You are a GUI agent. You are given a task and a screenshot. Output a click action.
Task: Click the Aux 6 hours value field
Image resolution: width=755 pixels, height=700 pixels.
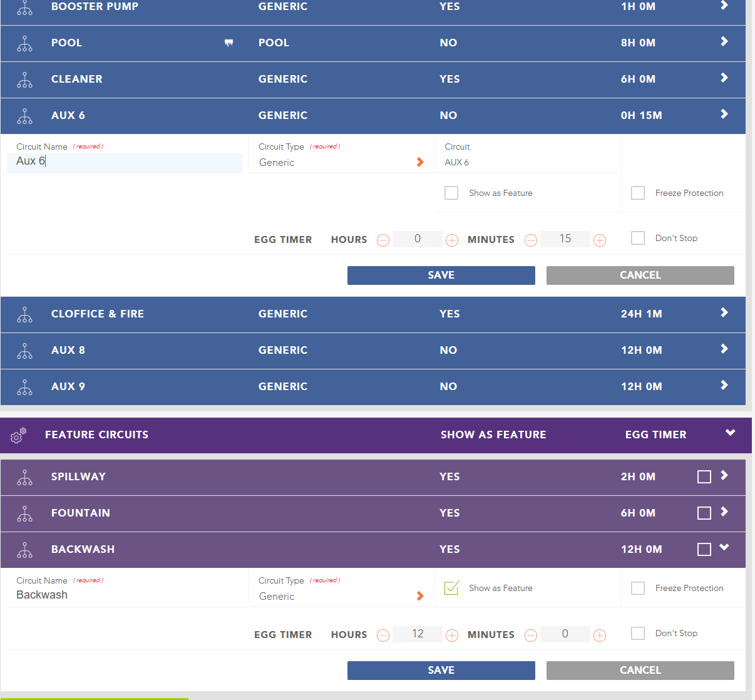tap(418, 239)
